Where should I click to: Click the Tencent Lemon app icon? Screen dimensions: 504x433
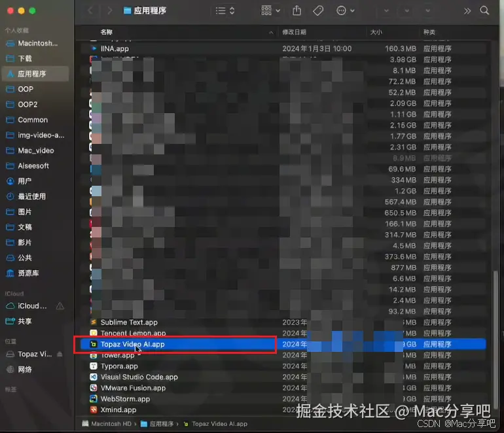pos(94,333)
